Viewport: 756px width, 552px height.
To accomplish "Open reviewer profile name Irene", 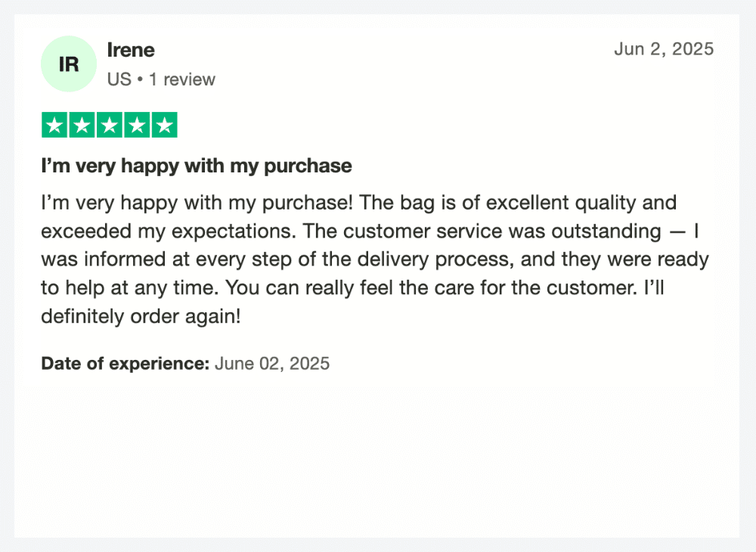I will (131, 50).
